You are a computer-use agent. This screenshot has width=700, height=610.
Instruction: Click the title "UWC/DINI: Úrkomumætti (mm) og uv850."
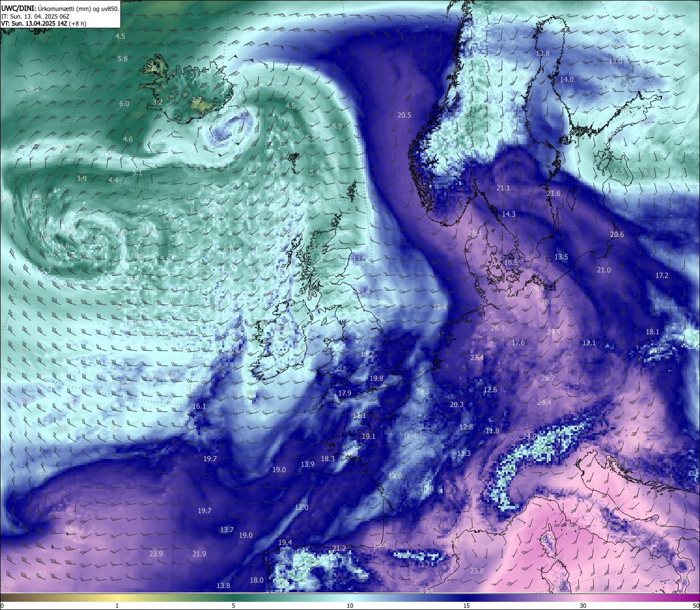pyautogui.click(x=60, y=9)
